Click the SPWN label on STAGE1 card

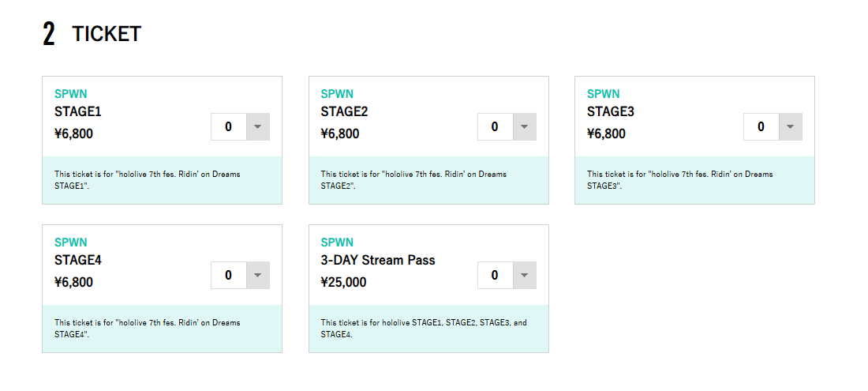[x=71, y=94]
